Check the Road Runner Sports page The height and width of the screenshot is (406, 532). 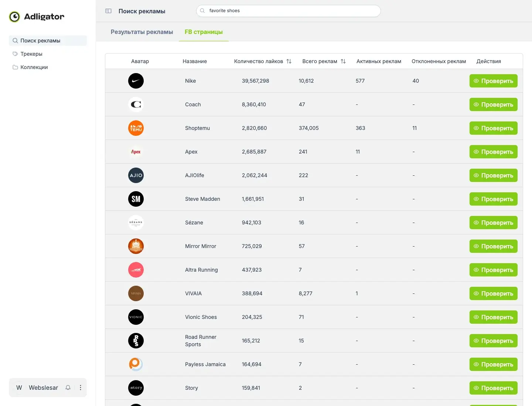494,341
